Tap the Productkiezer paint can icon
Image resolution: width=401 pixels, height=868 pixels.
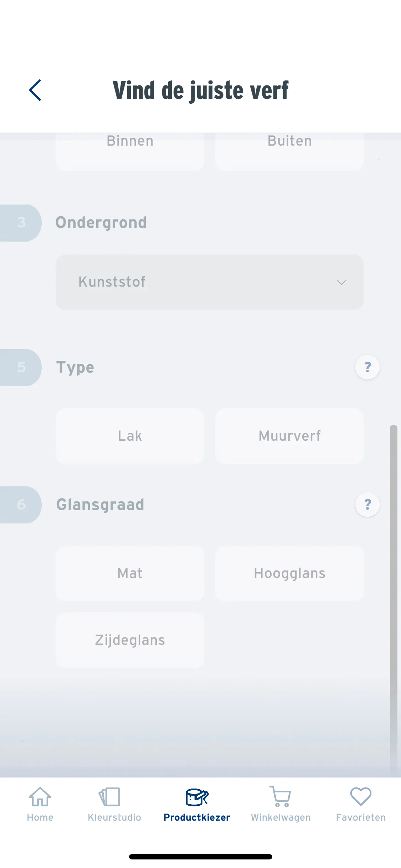tap(197, 797)
